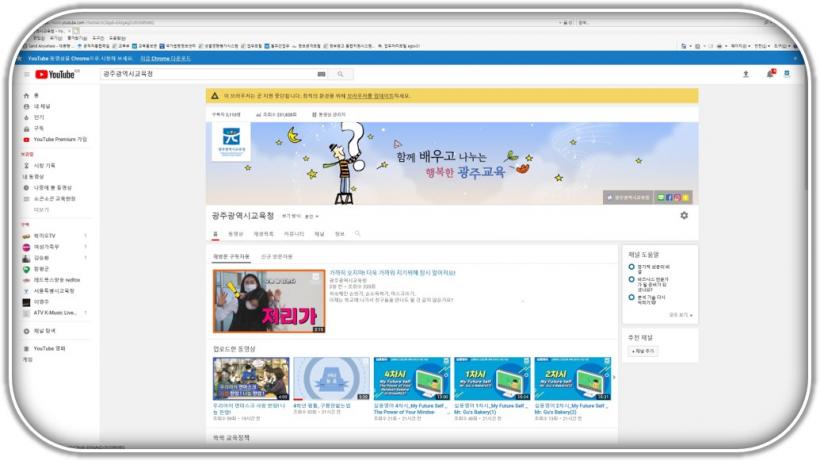The width and height of the screenshot is (820, 461).
Task: Click the YouTube logo
Action: (x=56, y=74)
